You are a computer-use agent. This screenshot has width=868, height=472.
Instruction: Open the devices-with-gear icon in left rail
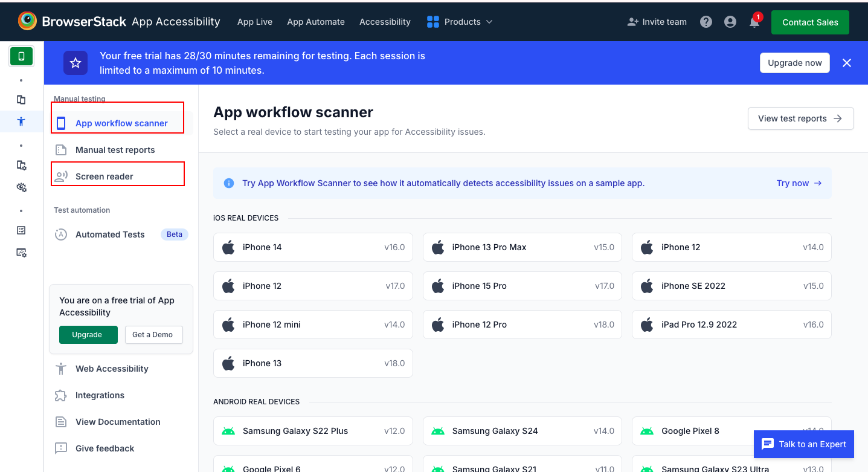(21, 165)
